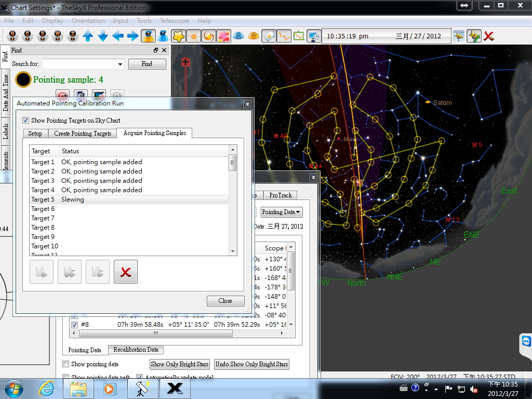Open Internet Explorer from the taskbar
This screenshot has width=532, height=399.
click(x=46, y=389)
